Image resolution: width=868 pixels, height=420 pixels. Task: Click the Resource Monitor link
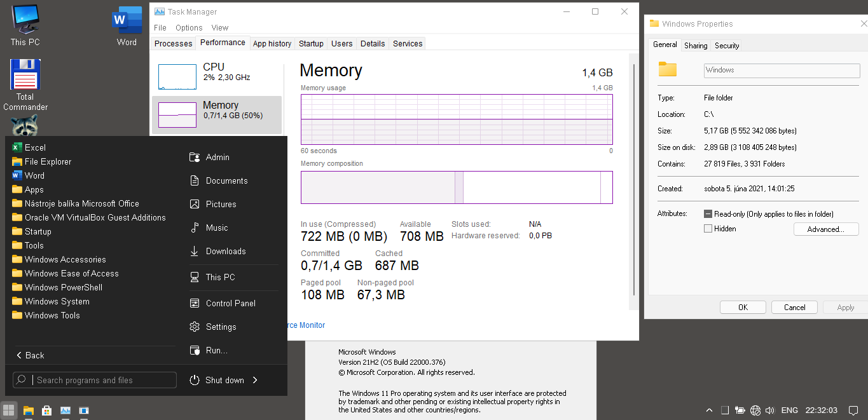click(305, 325)
